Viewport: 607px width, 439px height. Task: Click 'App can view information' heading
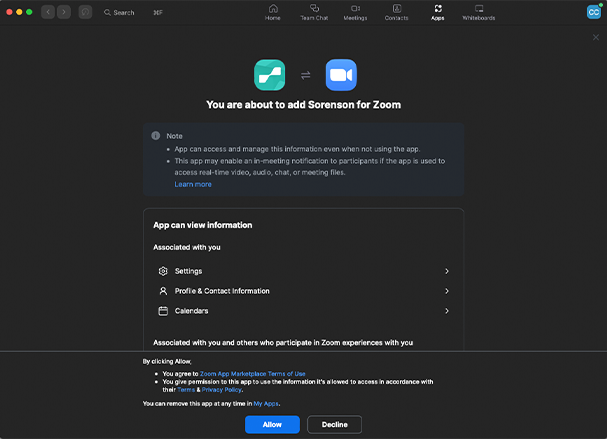coord(202,225)
